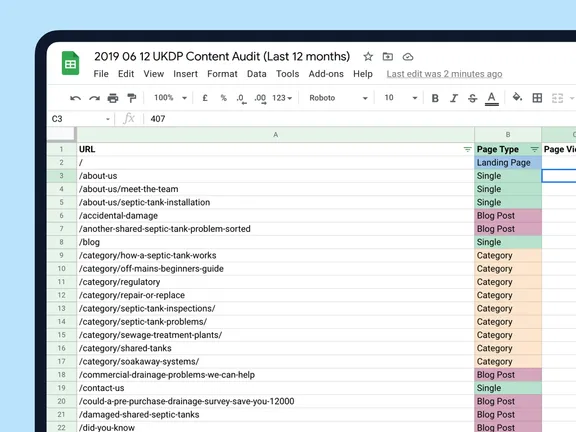Open the text colour picker
576x432 pixels.
492,98
